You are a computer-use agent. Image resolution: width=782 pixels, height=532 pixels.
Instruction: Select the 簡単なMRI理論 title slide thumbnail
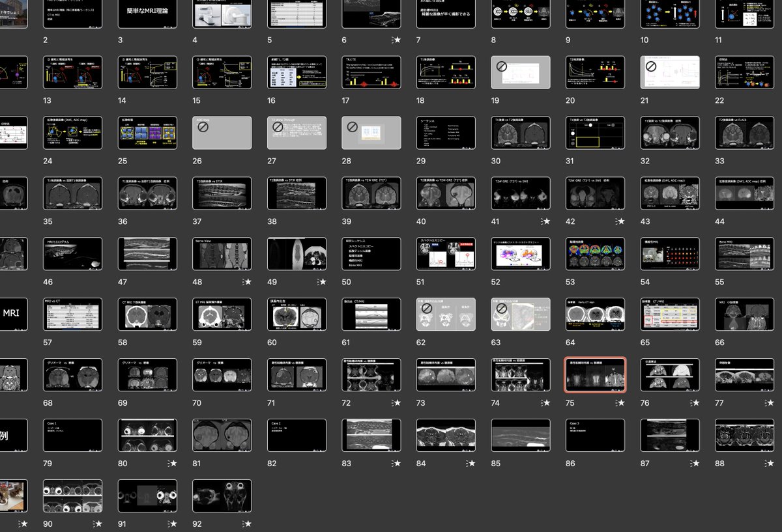click(147, 12)
